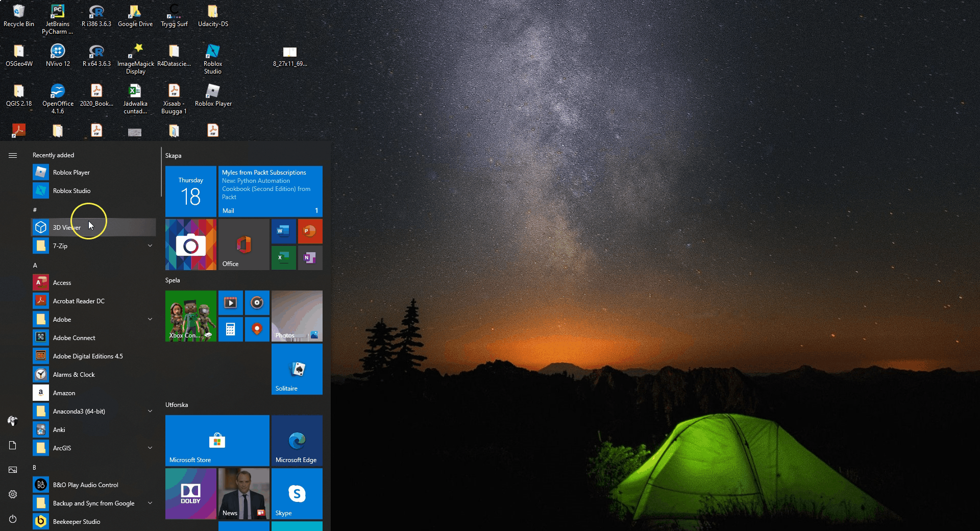Select the ImageMagick Display desktop icon
Screen dimensions: 980x531
pos(136,59)
